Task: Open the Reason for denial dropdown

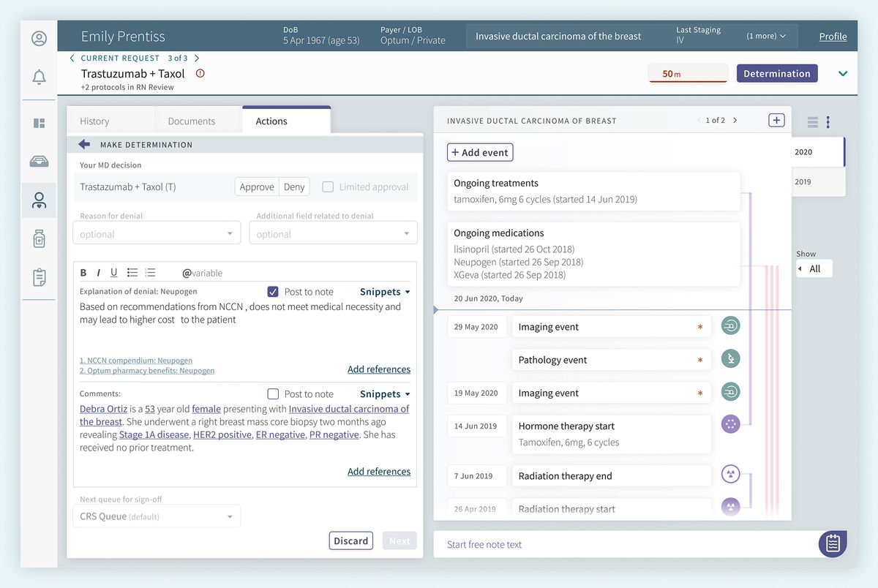Action: point(156,233)
